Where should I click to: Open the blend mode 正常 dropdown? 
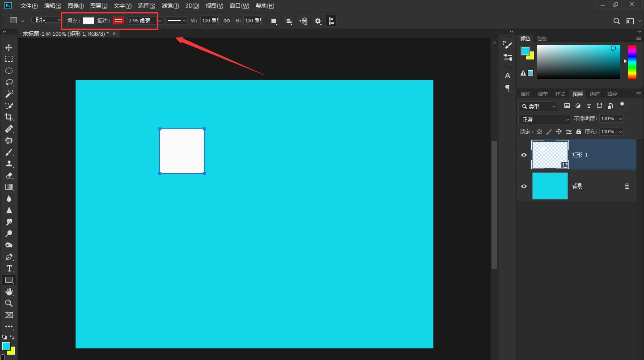545,119
